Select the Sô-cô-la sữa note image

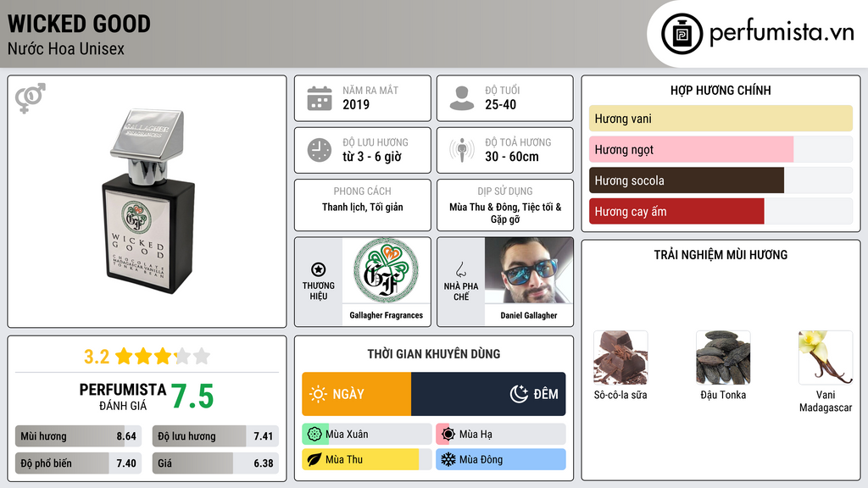pyautogui.click(x=620, y=358)
